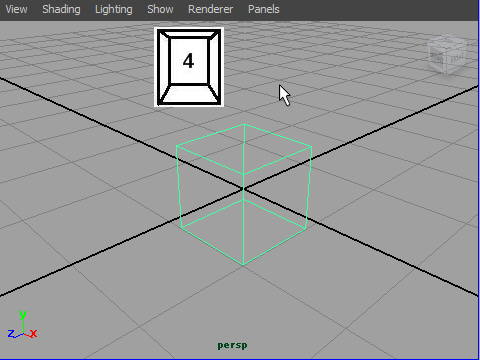
Task: Click the cube's front vertical edge
Action: tap(244, 220)
